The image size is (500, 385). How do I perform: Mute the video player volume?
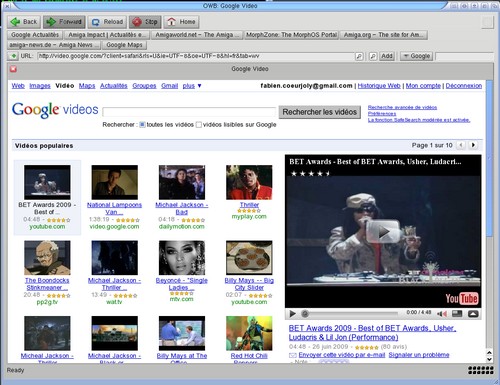tap(442, 314)
